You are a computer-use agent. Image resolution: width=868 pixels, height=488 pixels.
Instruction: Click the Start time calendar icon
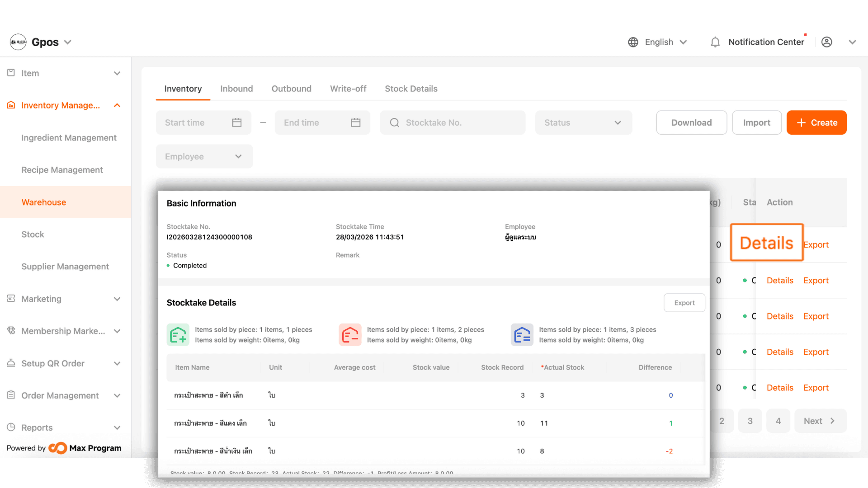[x=237, y=122]
